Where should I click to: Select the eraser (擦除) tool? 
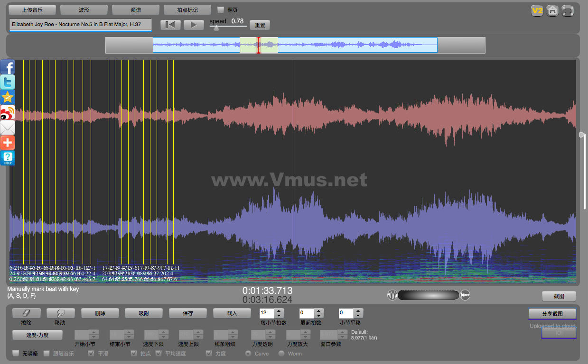click(x=26, y=313)
